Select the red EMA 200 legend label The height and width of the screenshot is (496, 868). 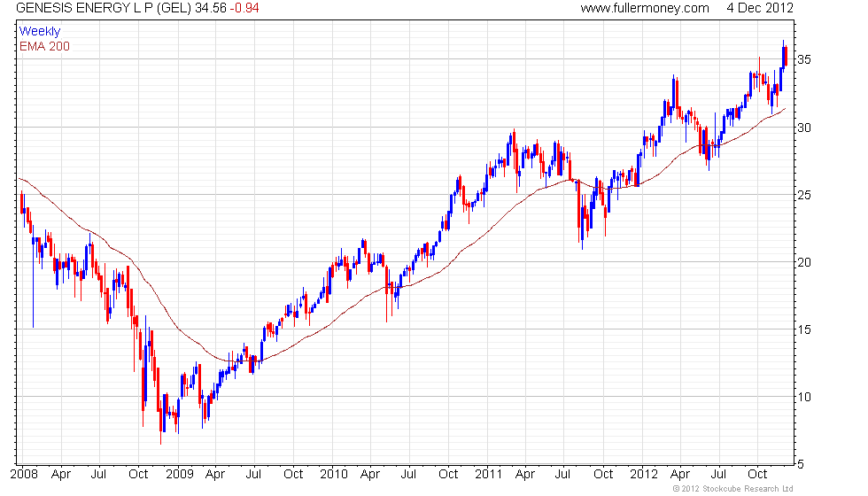(x=44, y=46)
